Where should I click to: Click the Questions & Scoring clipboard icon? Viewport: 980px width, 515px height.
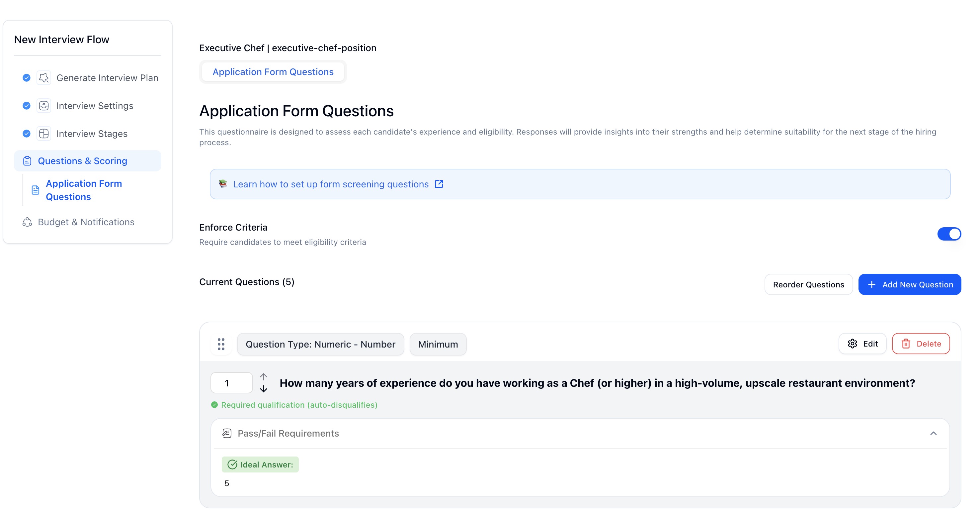[x=28, y=161]
